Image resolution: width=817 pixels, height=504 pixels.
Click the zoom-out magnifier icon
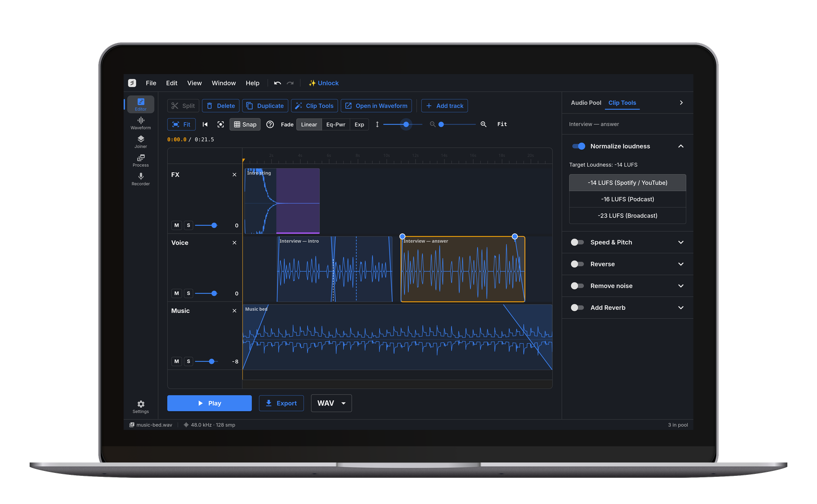point(432,125)
